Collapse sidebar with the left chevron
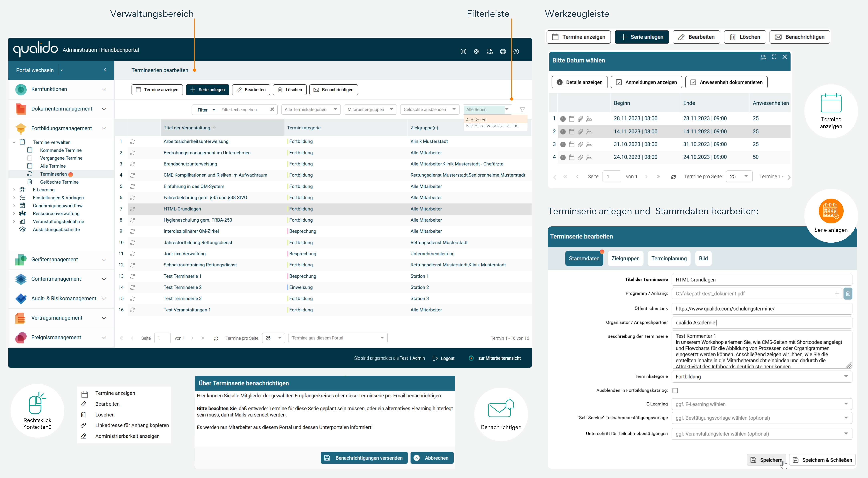 click(105, 70)
